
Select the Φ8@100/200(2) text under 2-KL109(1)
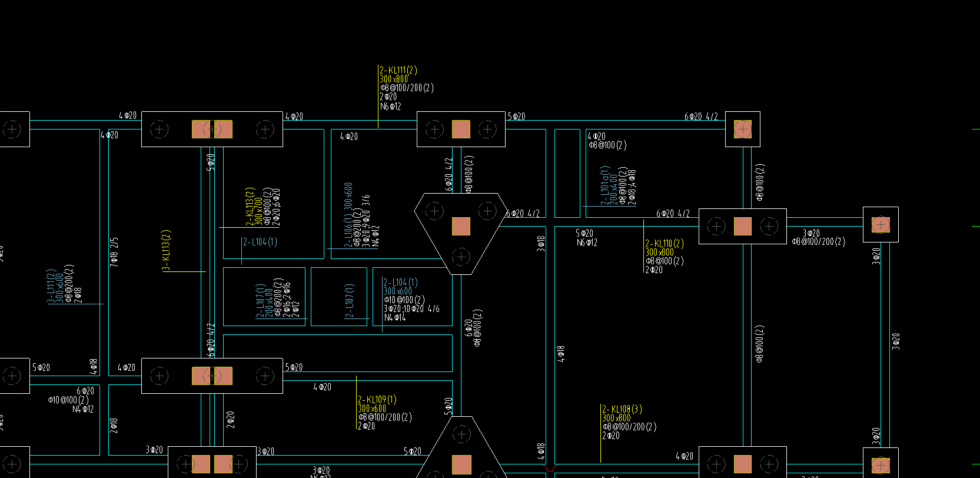[385, 417]
